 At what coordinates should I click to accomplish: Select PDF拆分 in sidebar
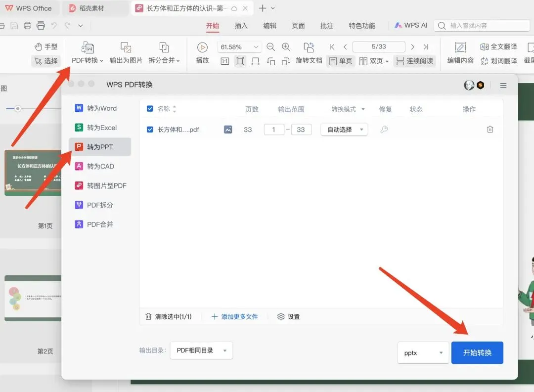tap(100, 205)
